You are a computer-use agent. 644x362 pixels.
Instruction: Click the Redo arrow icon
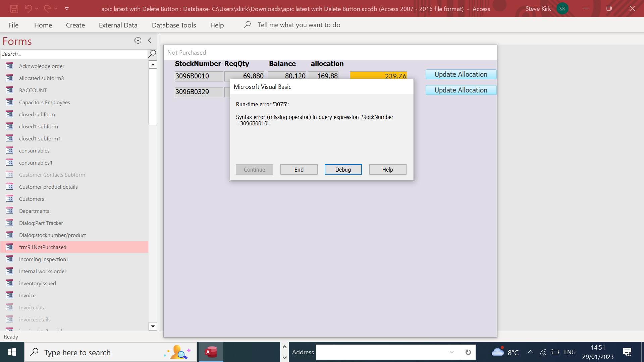[x=47, y=9]
